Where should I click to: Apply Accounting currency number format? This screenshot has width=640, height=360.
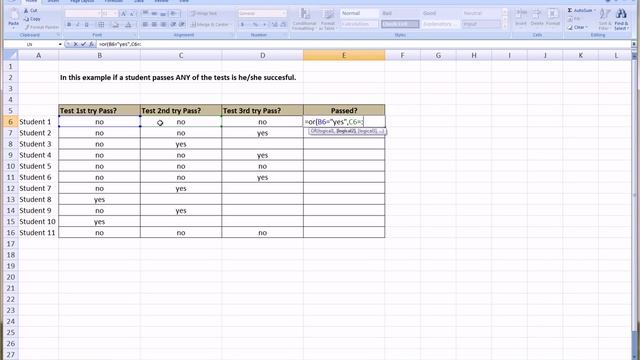point(242,24)
